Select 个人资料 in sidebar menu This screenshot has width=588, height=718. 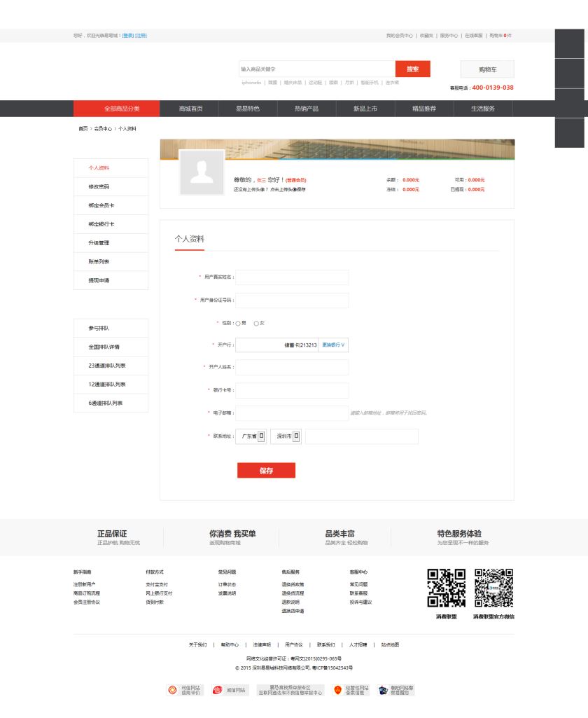click(x=111, y=168)
